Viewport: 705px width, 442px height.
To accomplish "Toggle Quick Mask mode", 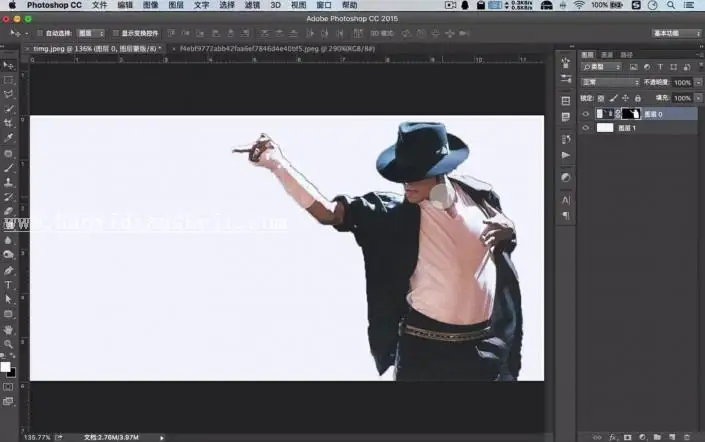I will pos(8,387).
